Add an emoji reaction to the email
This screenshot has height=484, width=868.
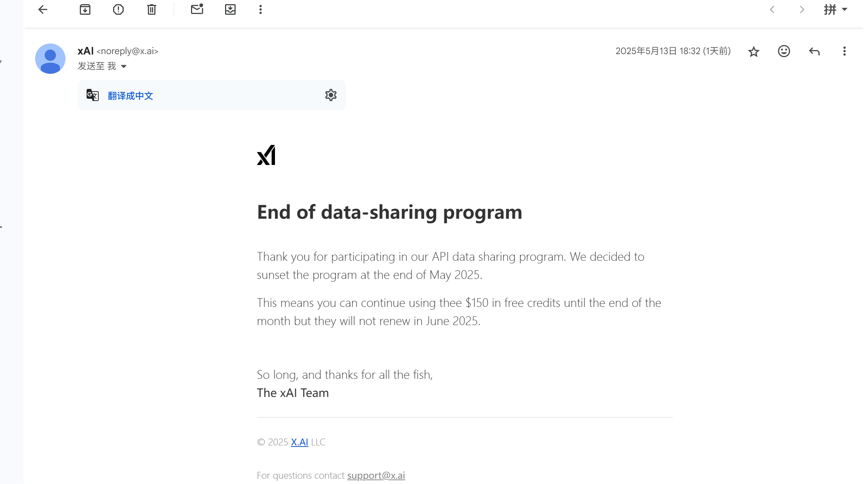[784, 51]
